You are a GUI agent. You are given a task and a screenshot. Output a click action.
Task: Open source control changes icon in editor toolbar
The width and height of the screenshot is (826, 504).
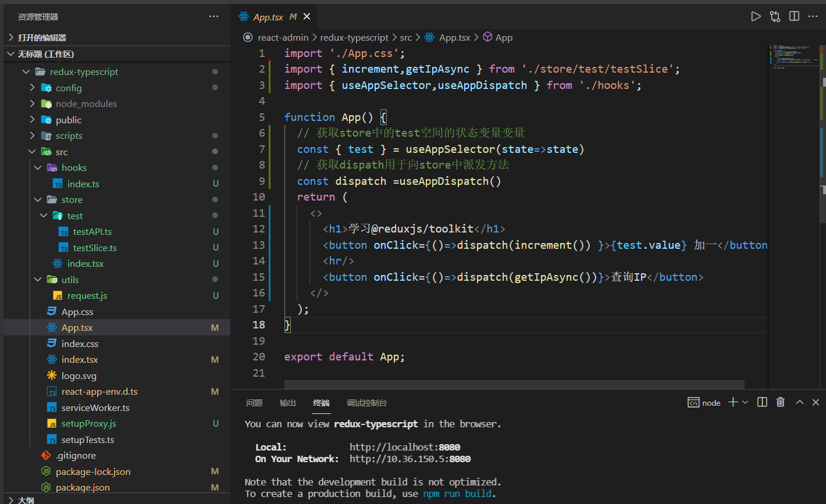point(775,16)
